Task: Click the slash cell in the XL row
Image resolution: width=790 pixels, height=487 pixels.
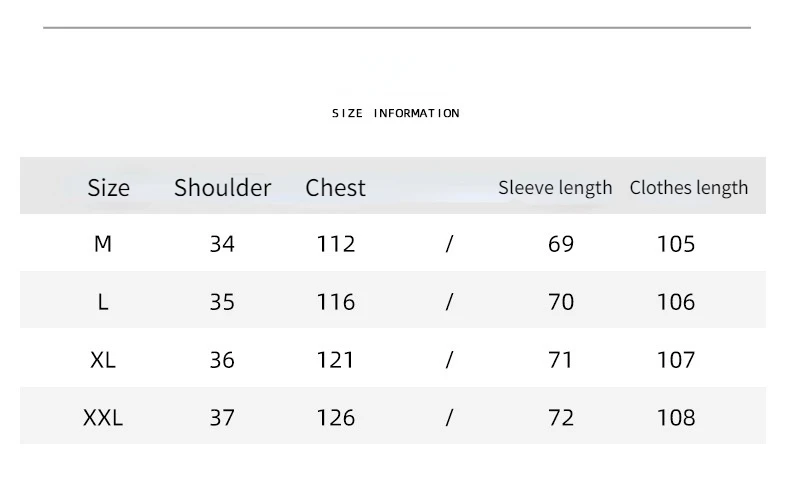Action: pos(449,360)
